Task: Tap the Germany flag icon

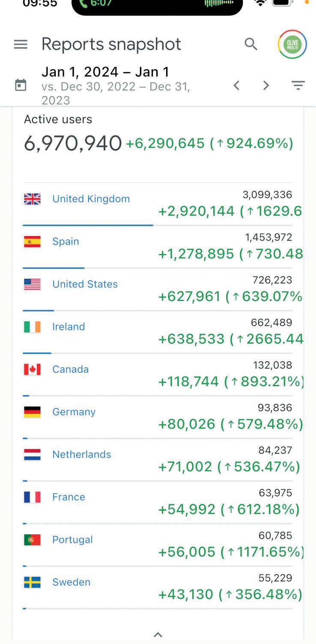Action: tap(32, 412)
